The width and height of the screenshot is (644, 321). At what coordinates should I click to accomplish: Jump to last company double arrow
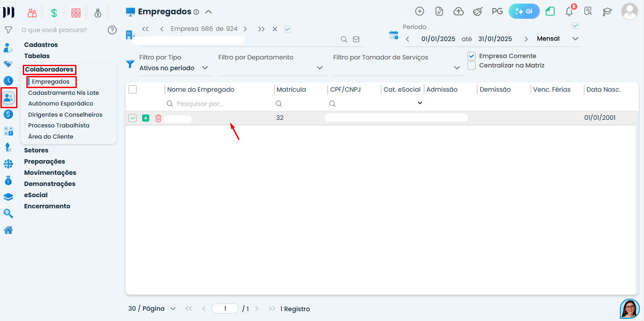click(261, 29)
